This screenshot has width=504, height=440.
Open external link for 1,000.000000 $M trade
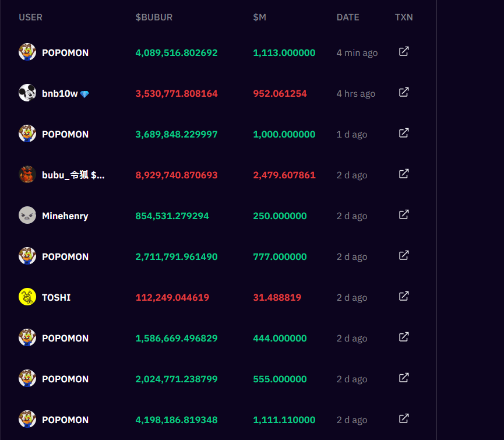[403, 133]
